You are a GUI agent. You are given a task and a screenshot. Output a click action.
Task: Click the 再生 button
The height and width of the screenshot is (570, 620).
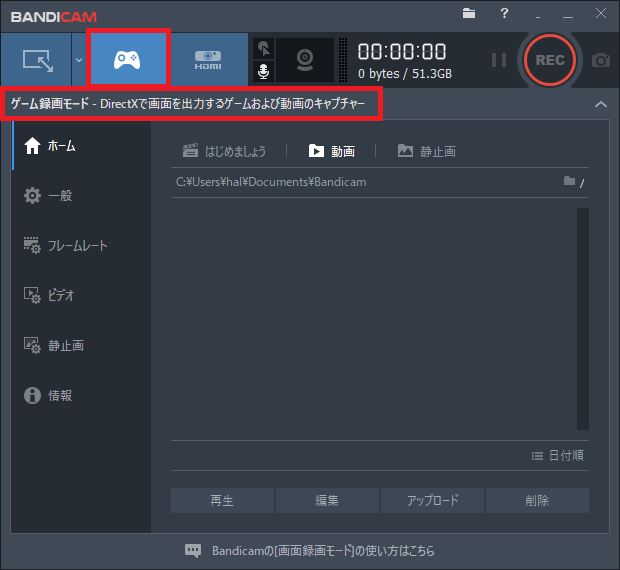click(222, 500)
